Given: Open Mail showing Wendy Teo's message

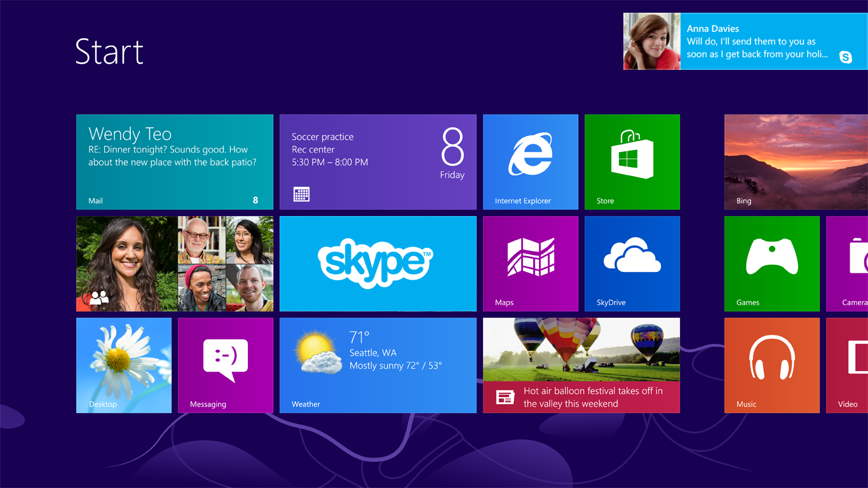Looking at the screenshot, I should (x=174, y=161).
